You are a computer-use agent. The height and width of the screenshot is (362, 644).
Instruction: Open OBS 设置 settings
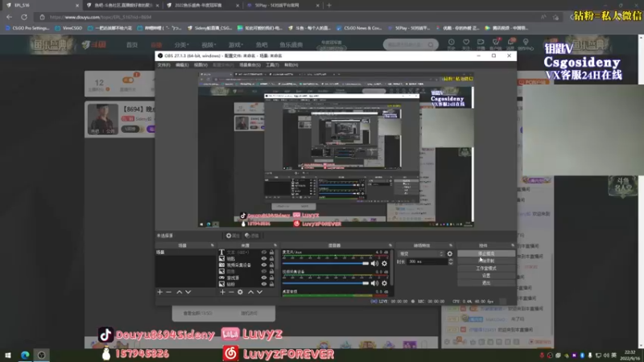pyautogui.click(x=486, y=276)
